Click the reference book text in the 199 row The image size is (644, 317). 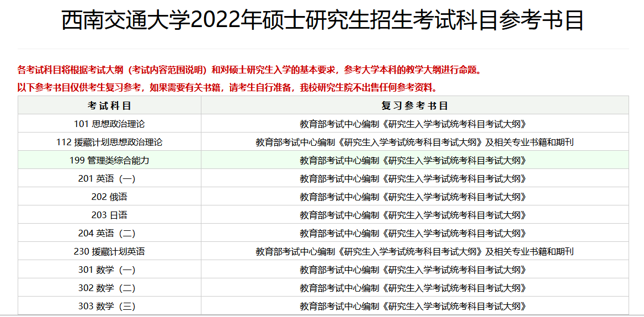[x=413, y=160]
